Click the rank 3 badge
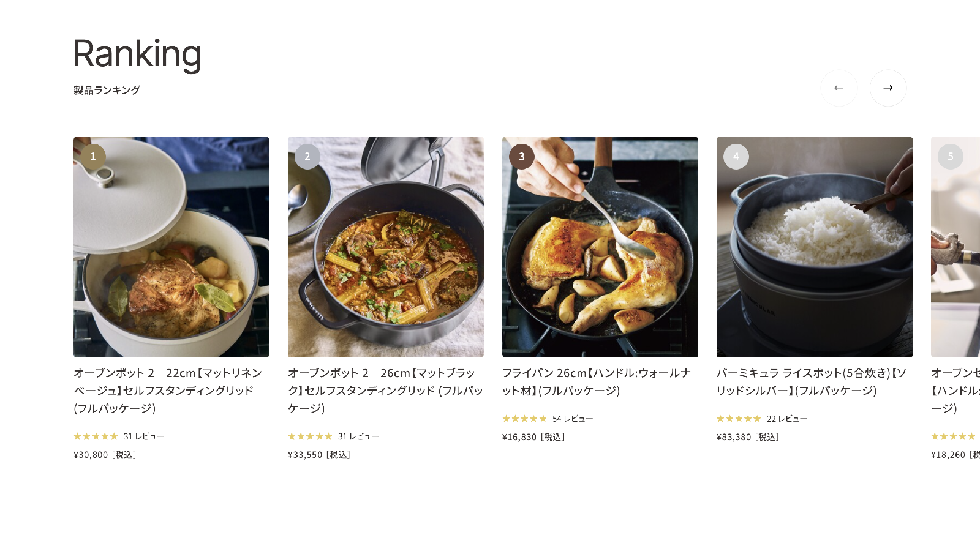This screenshot has height=546, width=980. [521, 156]
